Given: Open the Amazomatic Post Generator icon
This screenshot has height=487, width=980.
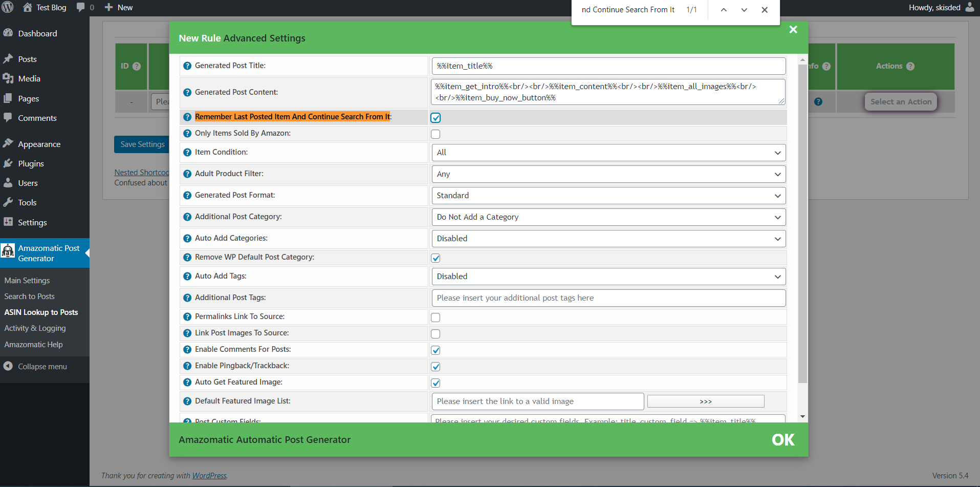Looking at the screenshot, I should click(8, 251).
